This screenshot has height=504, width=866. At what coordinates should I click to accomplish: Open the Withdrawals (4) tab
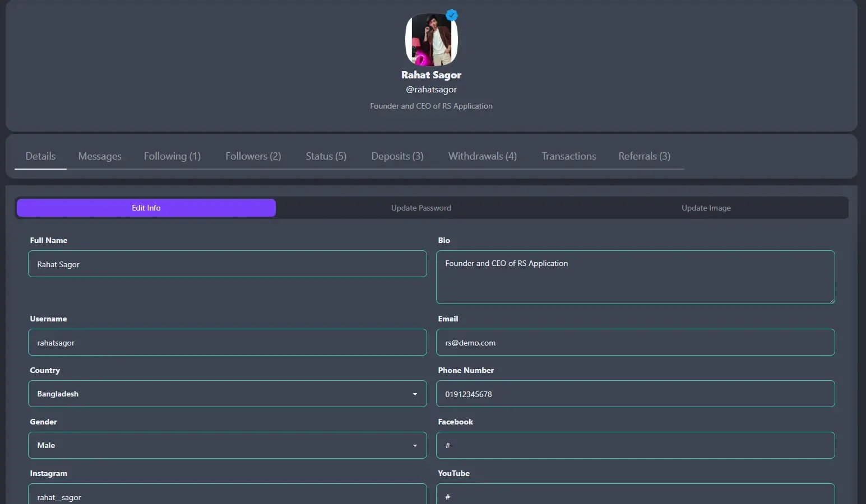(x=482, y=156)
